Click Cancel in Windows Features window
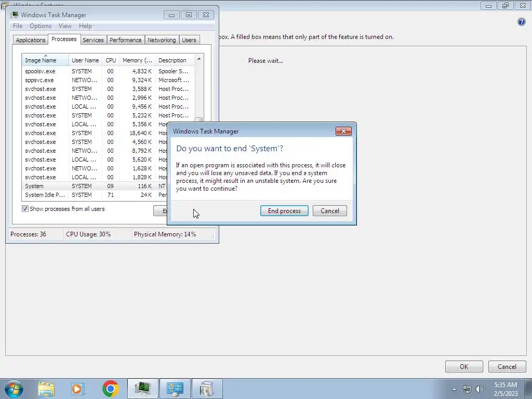This screenshot has height=399, width=532. (x=507, y=366)
